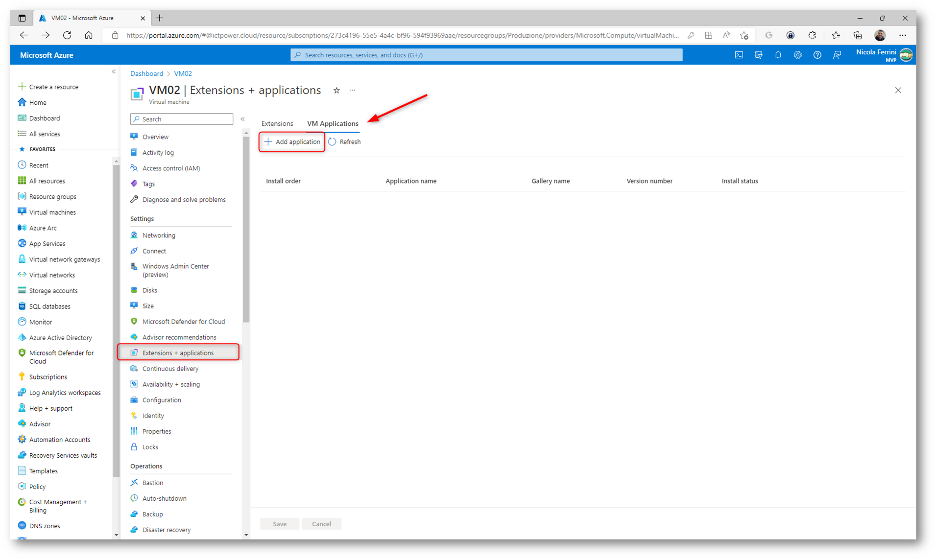Open Networking settings

159,235
